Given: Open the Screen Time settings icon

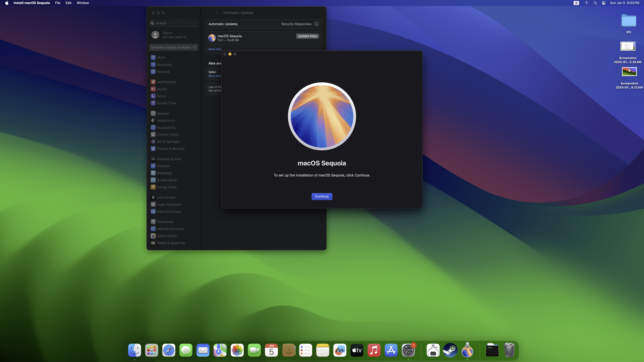Looking at the screenshot, I should pos(153,103).
